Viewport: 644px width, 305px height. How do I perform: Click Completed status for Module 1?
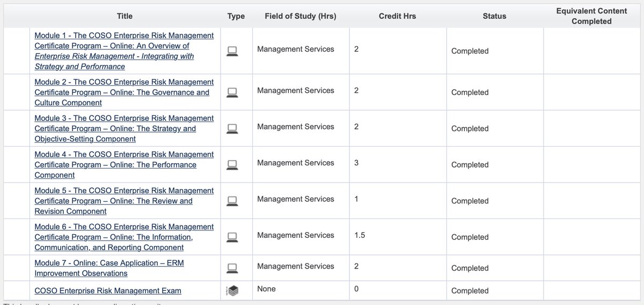point(470,51)
